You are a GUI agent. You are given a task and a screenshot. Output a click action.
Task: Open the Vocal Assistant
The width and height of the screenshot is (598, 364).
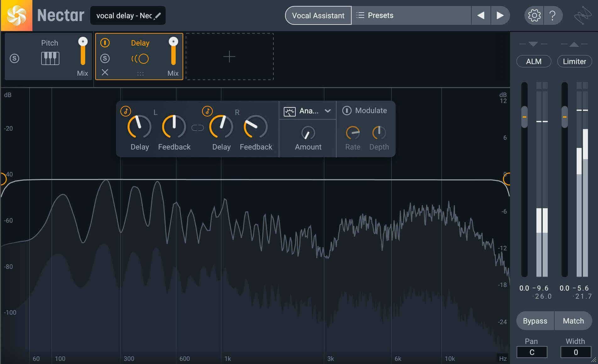click(x=318, y=15)
